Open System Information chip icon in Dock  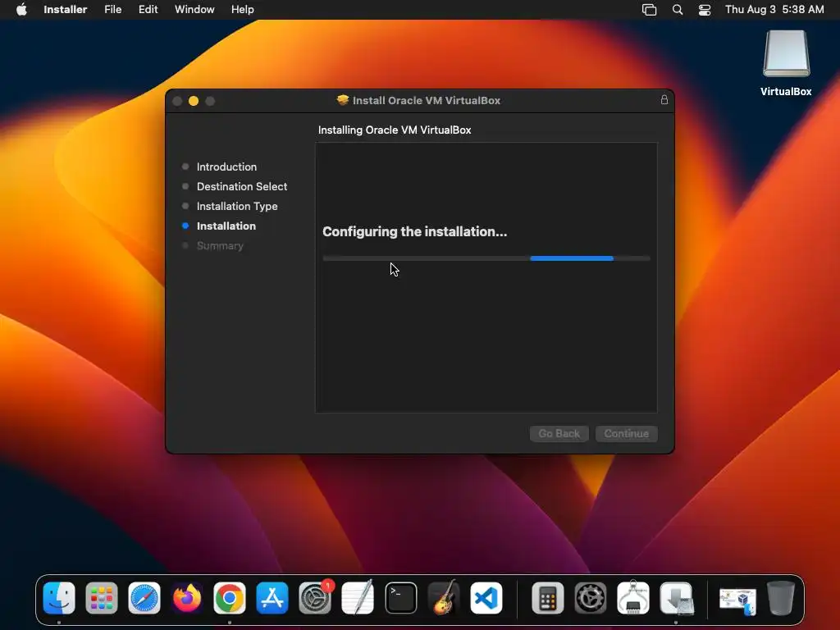tap(633, 598)
